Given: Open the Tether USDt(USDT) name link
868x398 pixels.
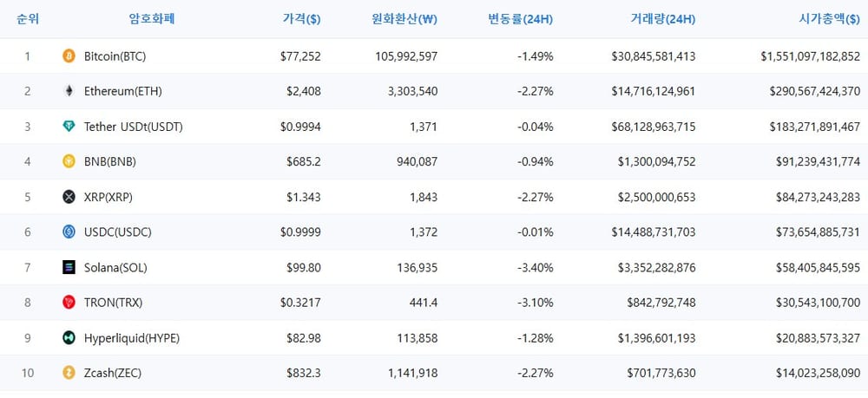Looking at the screenshot, I should tap(134, 127).
